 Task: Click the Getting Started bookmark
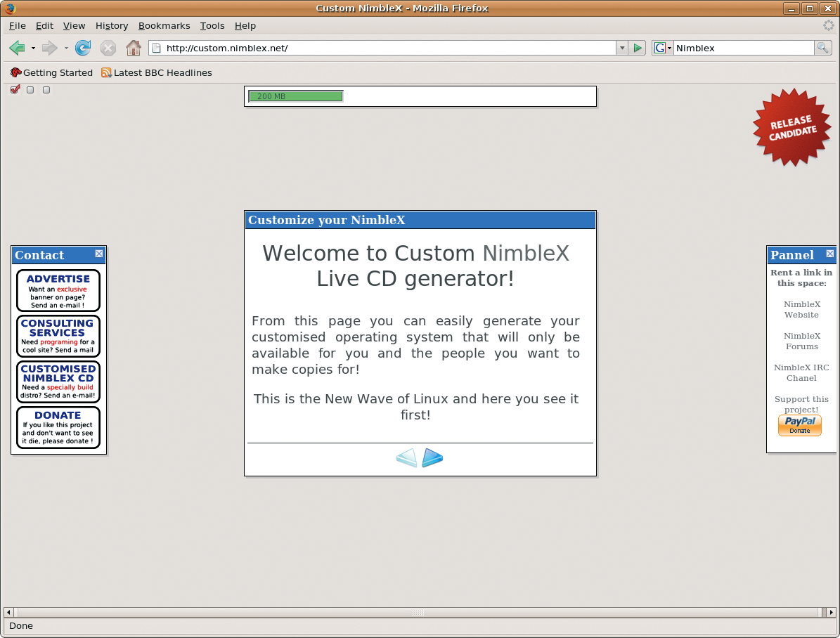[51, 72]
